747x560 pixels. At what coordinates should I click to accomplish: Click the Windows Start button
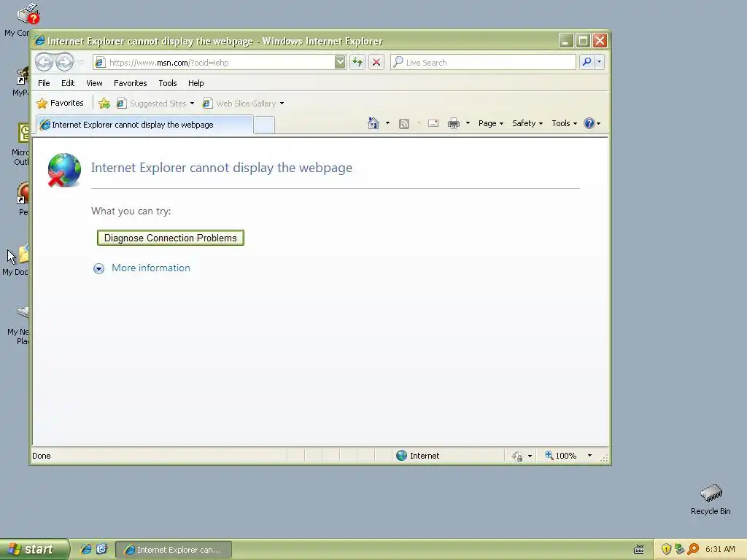point(34,550)
